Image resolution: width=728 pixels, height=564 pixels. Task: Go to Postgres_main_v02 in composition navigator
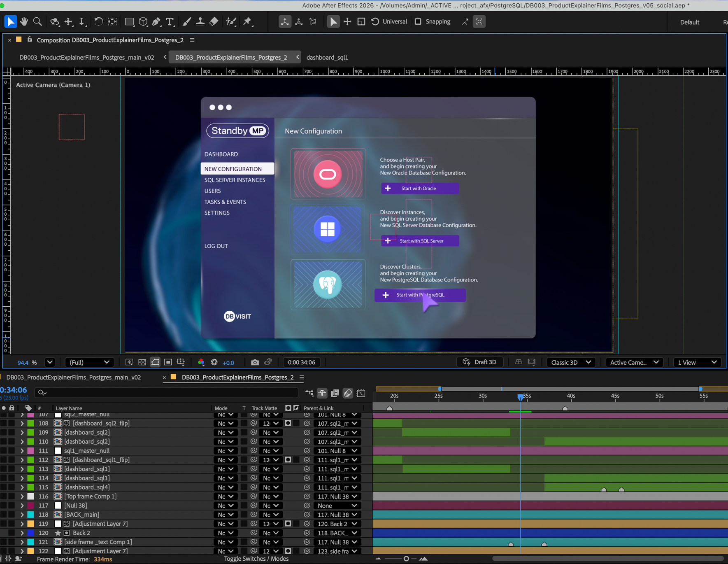pos(87,57)
